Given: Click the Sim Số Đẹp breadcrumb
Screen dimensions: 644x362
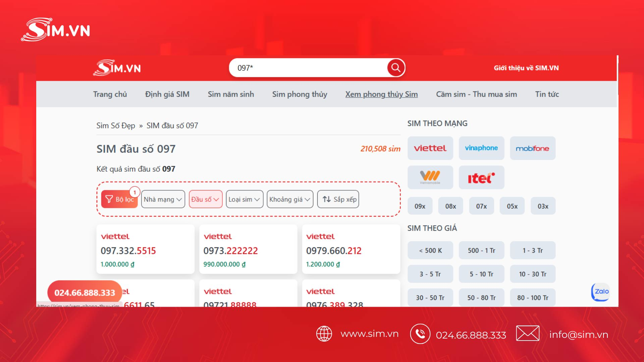Looking at the screenshot, I should [x=116, y=126].
